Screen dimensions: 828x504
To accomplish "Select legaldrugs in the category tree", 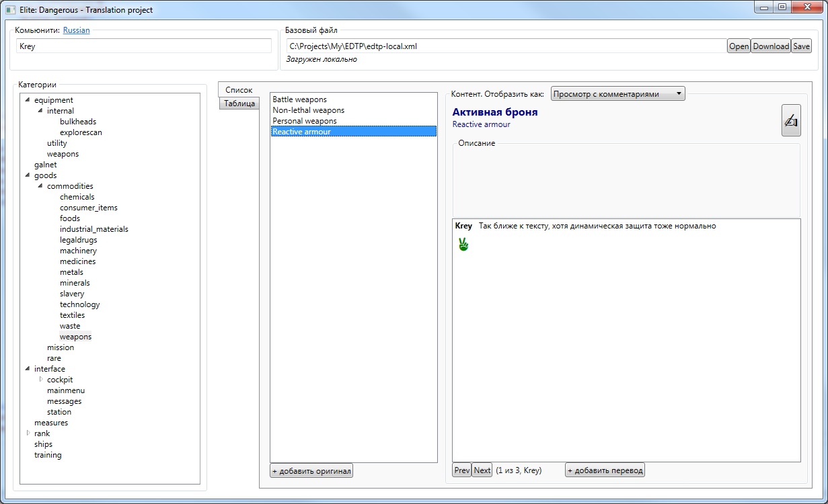I will click(78, 240).
